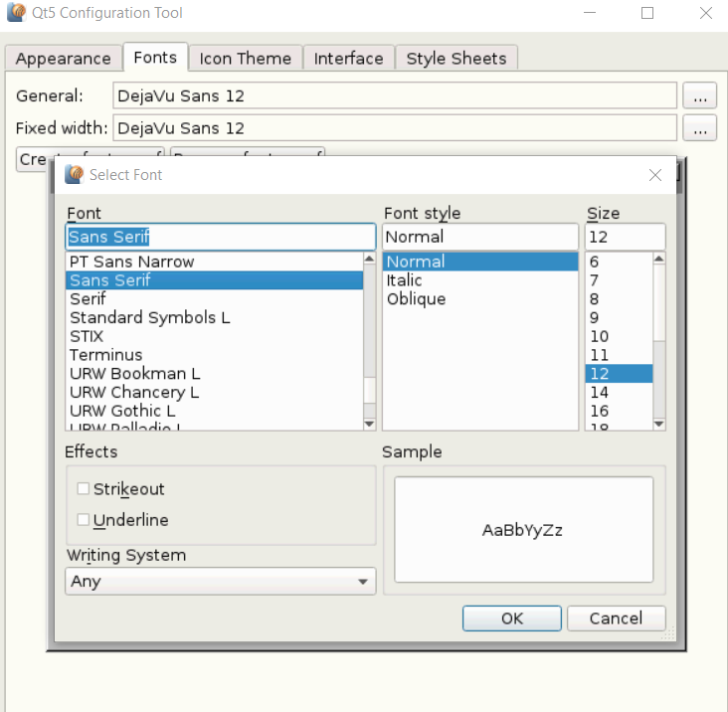Viewport: 728px width, 712px height.
Task: Switch to the Style Sheets tab
Action: pos(455,59)
